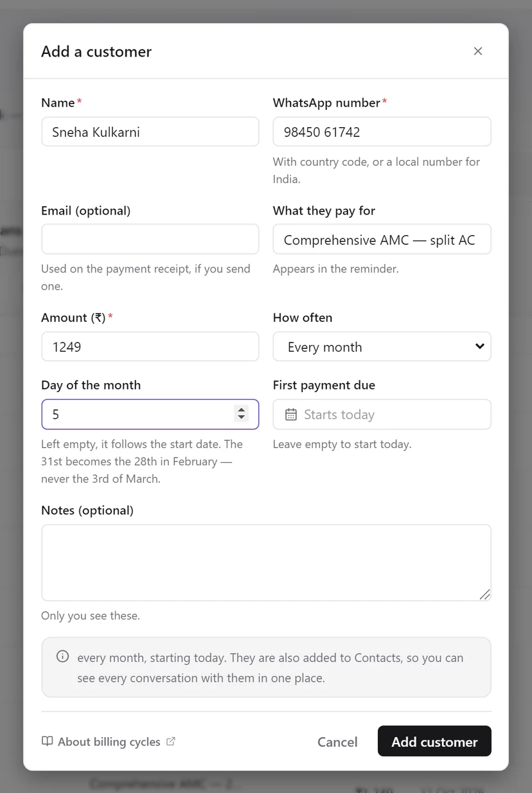Click the 'First payment due' label
This screenshot has height=793, width=532.
pyautogui.click(x=324, y=385)
